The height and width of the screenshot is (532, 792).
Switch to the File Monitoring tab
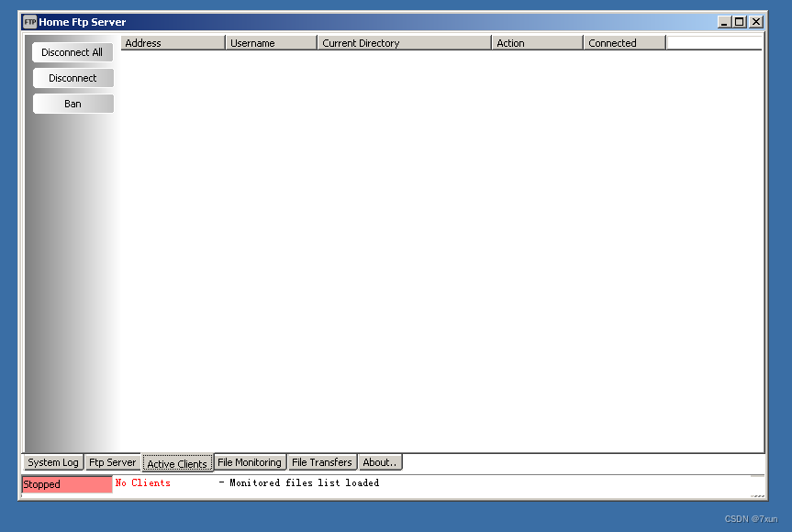[249, 462]
